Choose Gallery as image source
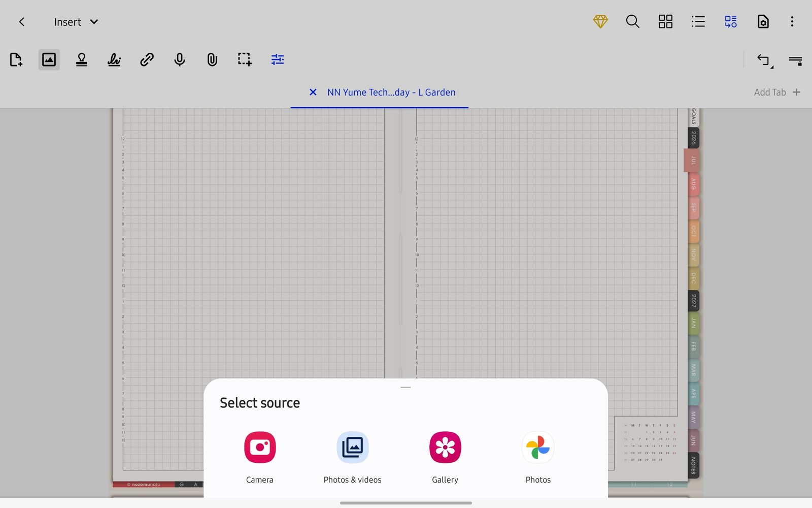The height and width of the screenshot is (508, 812). tap(445, 458)
